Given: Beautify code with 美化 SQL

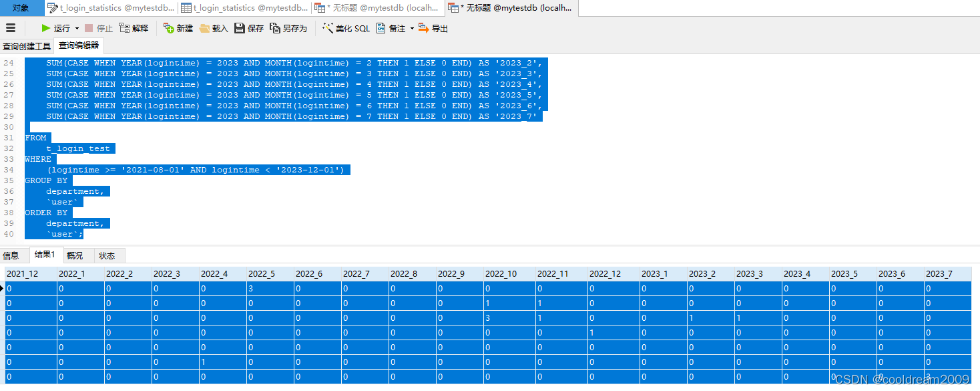Looking at the screenshot, I should pyautogui.click(x=346, y=28).
